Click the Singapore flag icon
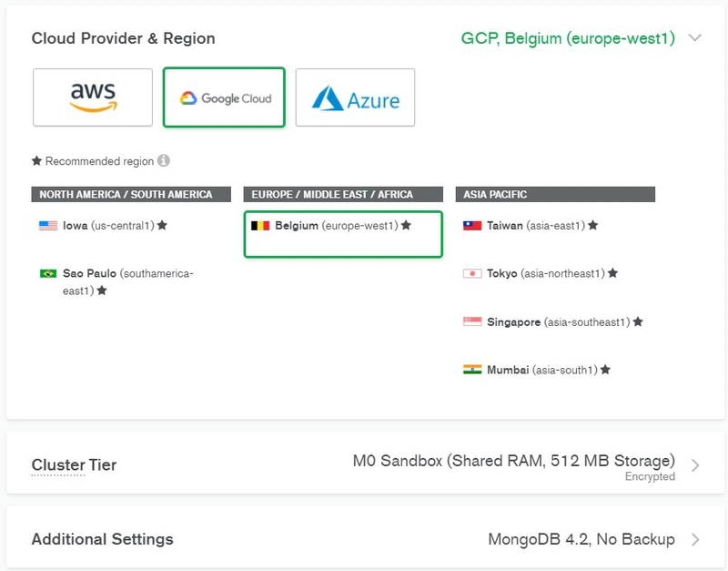This screenshot has width=728, height=571. click(472, 321)
